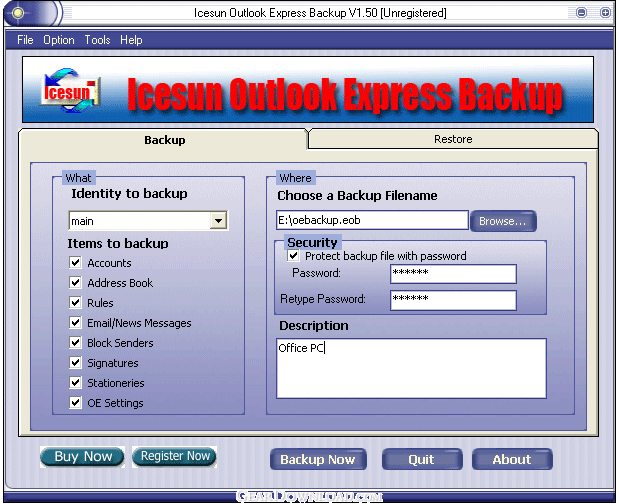Open the Tools menu
Viewport: 619px width, 504px height.
pyautogui.click(x=97, y=40)
